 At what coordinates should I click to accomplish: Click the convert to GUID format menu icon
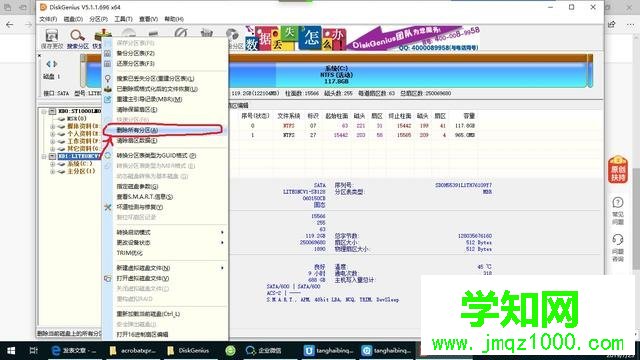pyautogui.click(x=107, y=156)
